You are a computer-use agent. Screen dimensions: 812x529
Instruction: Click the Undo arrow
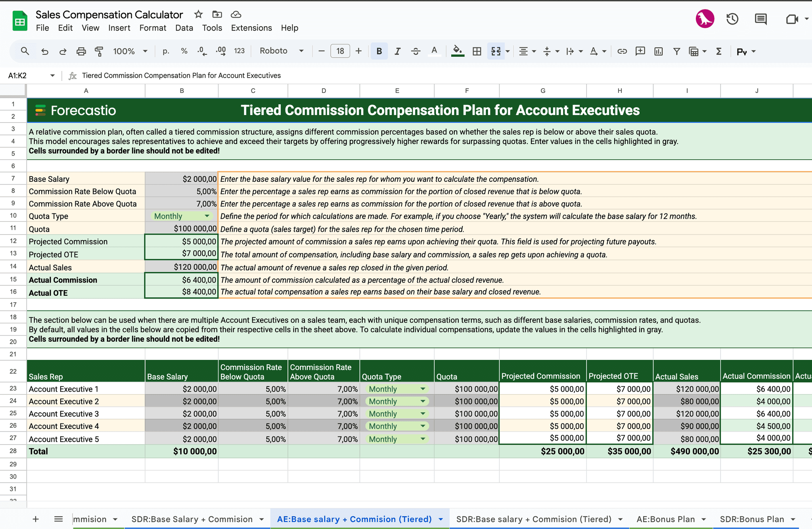click(45, 51)
